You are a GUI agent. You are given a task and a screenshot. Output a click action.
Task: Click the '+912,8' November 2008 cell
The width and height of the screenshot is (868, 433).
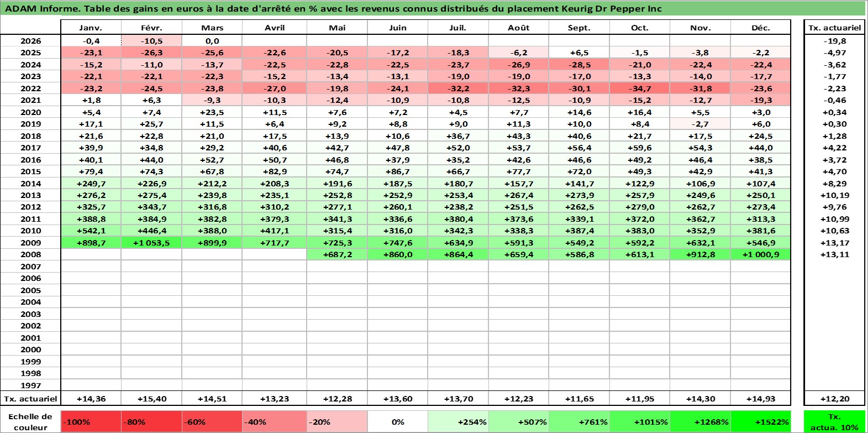click(x=700, y=254)
